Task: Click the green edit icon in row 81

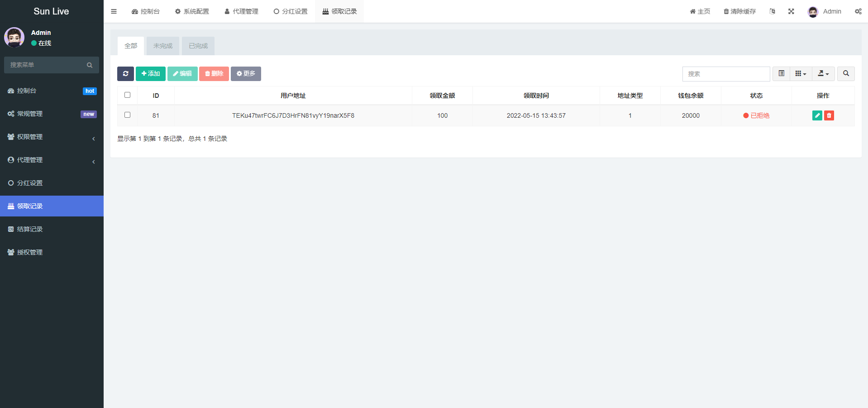Action: [x=817, y=115]
